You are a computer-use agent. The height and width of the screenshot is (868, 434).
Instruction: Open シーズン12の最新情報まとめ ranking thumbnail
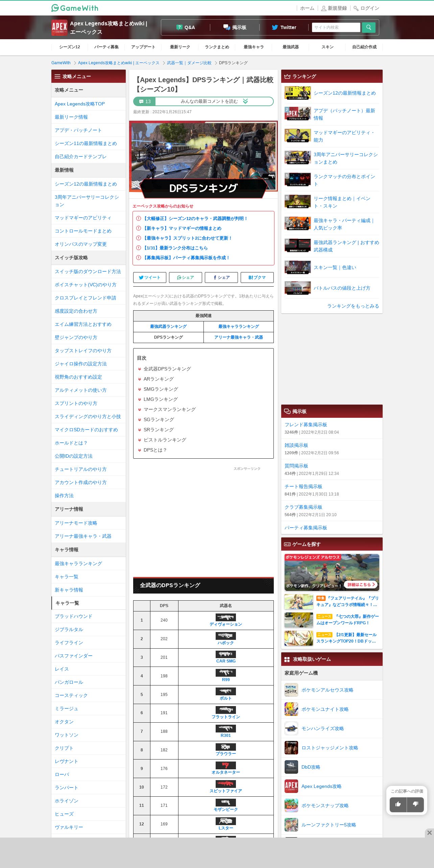click(x=297, y=93)
